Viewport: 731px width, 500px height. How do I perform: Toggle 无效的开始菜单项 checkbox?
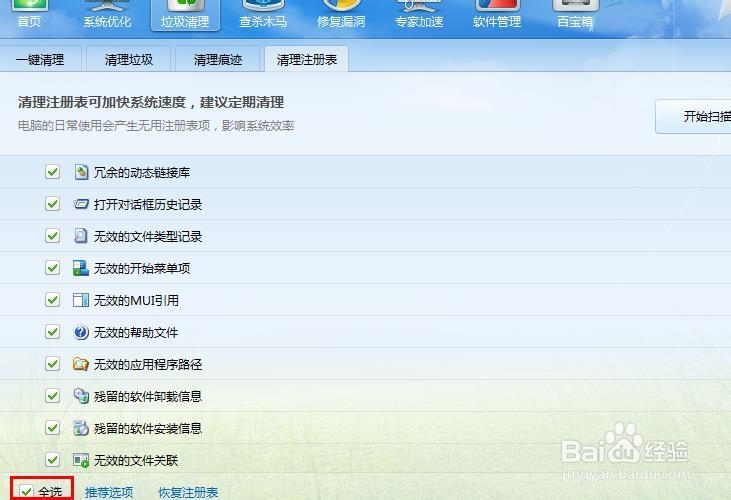point(53,268)
